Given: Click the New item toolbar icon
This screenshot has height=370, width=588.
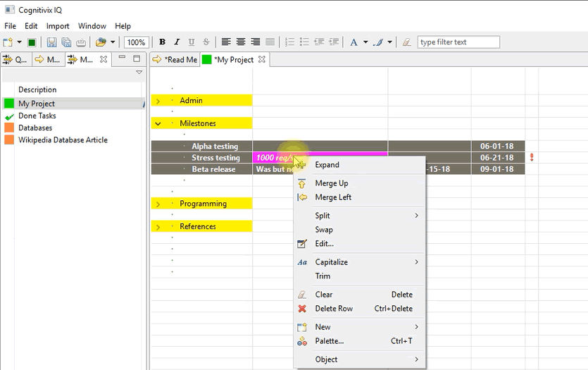Looking at the screenshot, I should click(8, 42).
